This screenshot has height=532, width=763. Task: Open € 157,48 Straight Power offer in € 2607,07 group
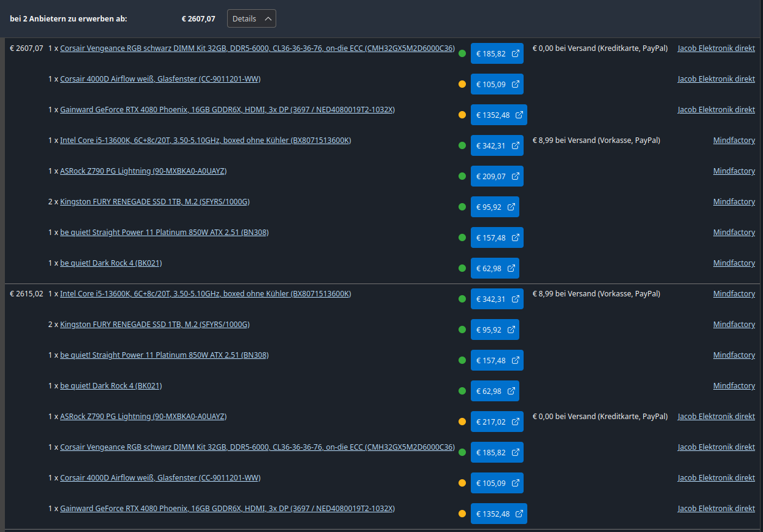497,237
